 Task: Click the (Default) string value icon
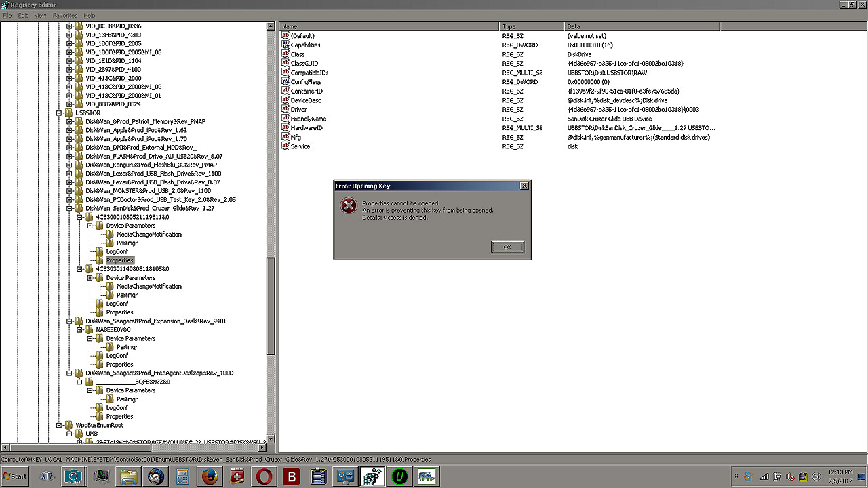click(x=285, y=35)
